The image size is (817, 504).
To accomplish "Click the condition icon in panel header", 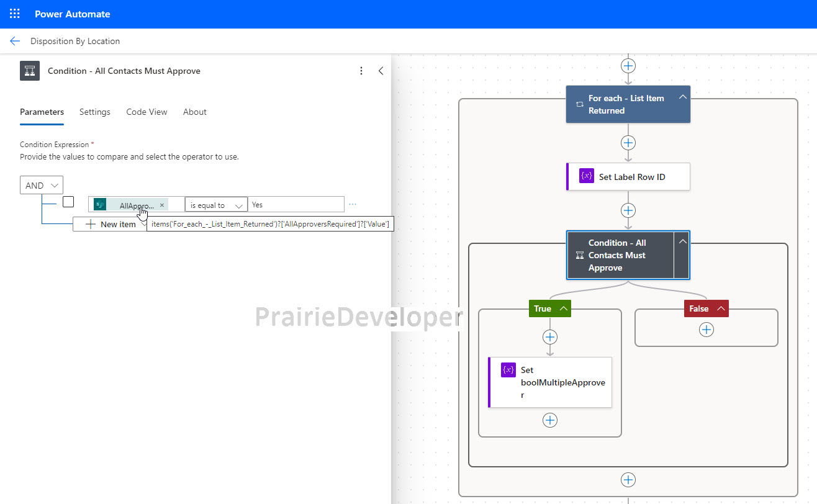I will tap(30, 71).
